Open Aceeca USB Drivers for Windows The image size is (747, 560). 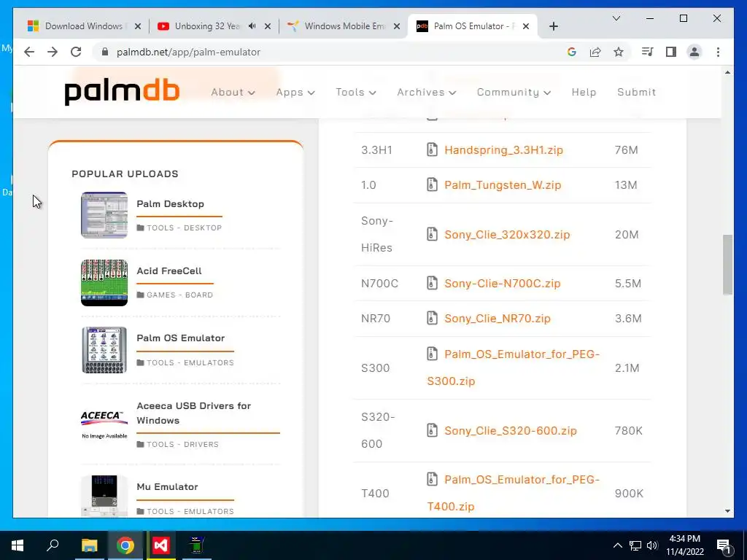[193, 413]
